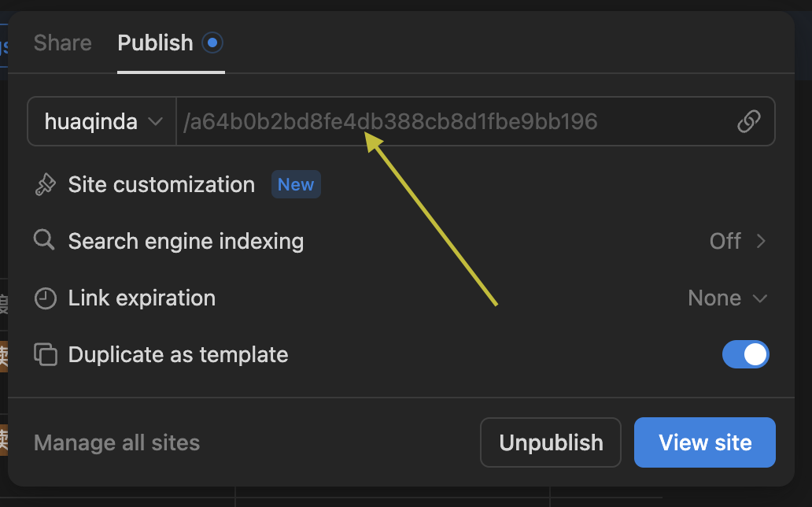Viewport: 812px width, 507px height.
Task: Click the Link expiration label
Action: click(142, 298)
